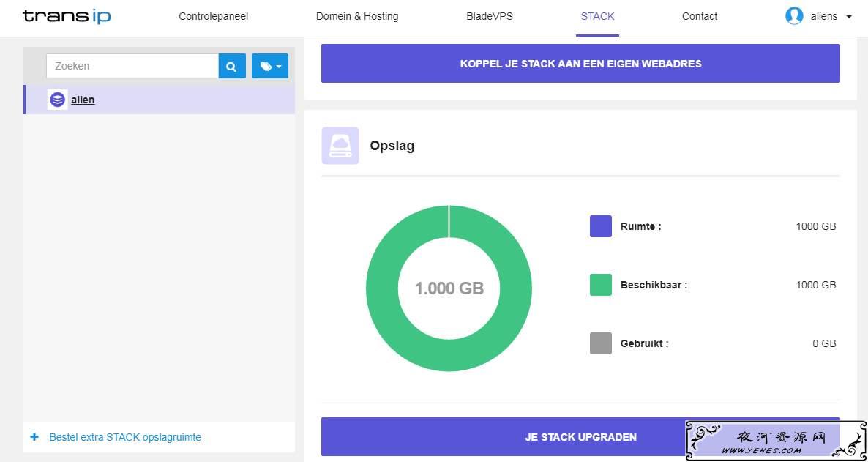Click the gray Gebruikt color swatch
Screen dimensions: 868x462
[x=601, y=343]
